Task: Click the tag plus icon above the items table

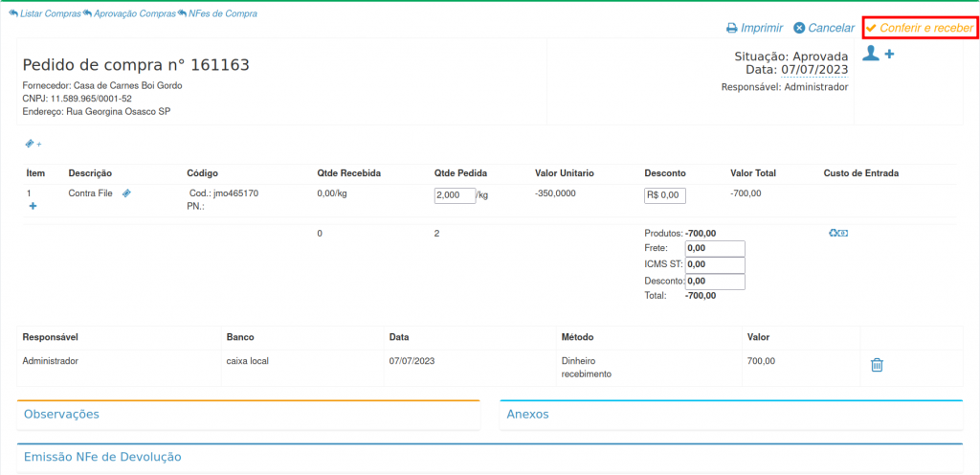Action: pos(33,144)
